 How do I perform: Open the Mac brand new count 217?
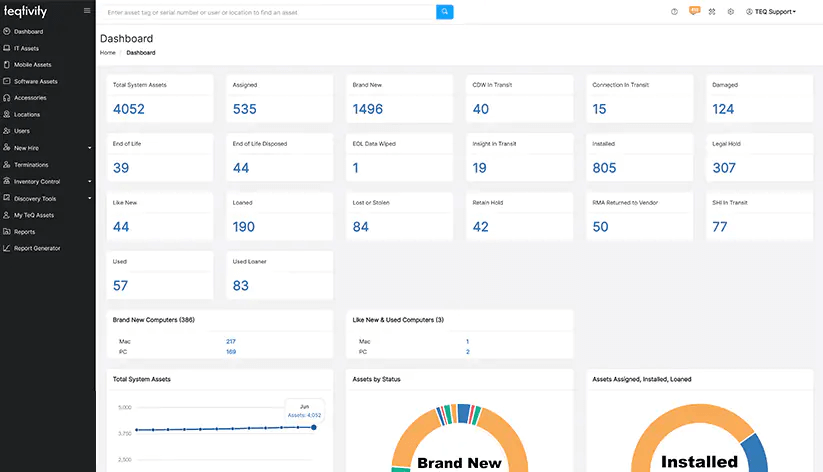[230, 342]
